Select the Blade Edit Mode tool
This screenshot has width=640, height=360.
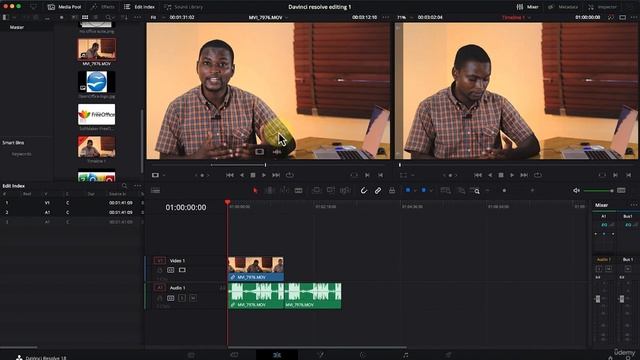[x=299, y=191]
